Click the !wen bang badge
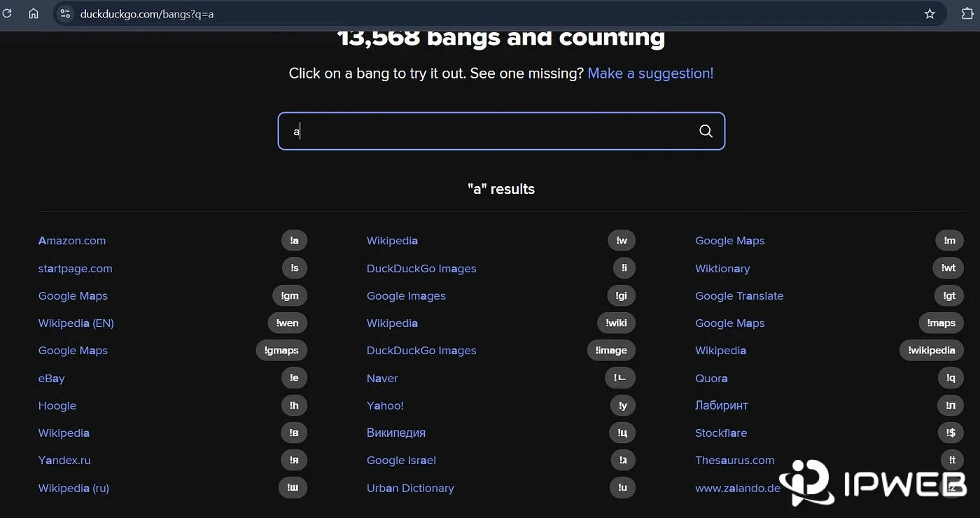980x518 pixels. point(287,323)
